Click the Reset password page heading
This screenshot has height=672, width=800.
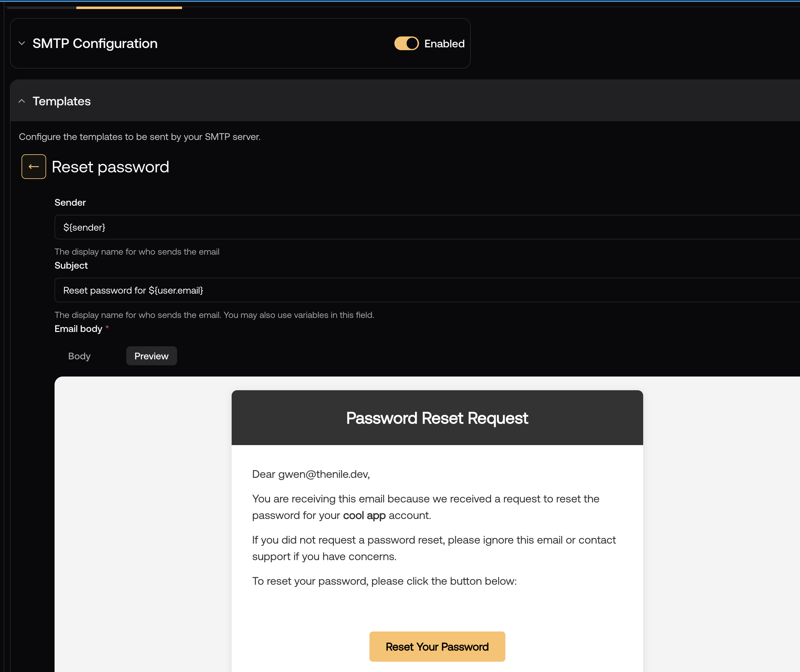110,167
